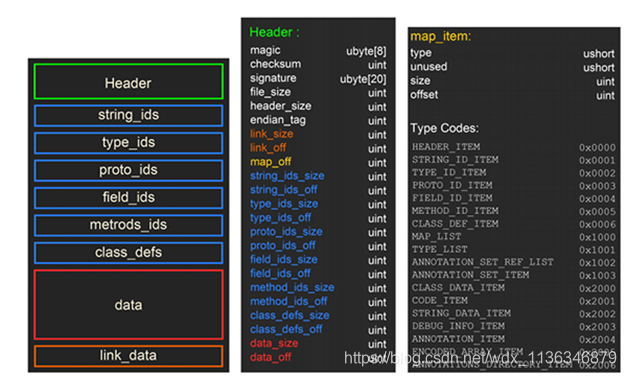Select the "CODE_ITEM" entry
627x377 pixels.
[439, 300]
